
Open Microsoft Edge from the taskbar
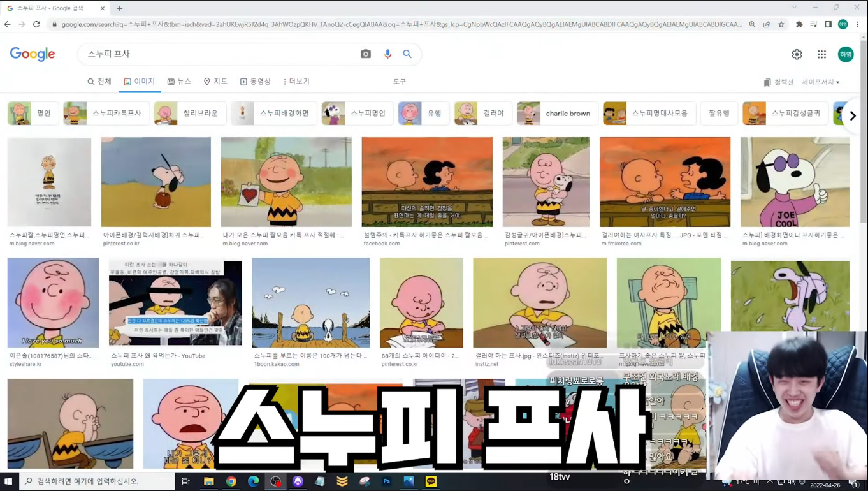pos(253,481)
